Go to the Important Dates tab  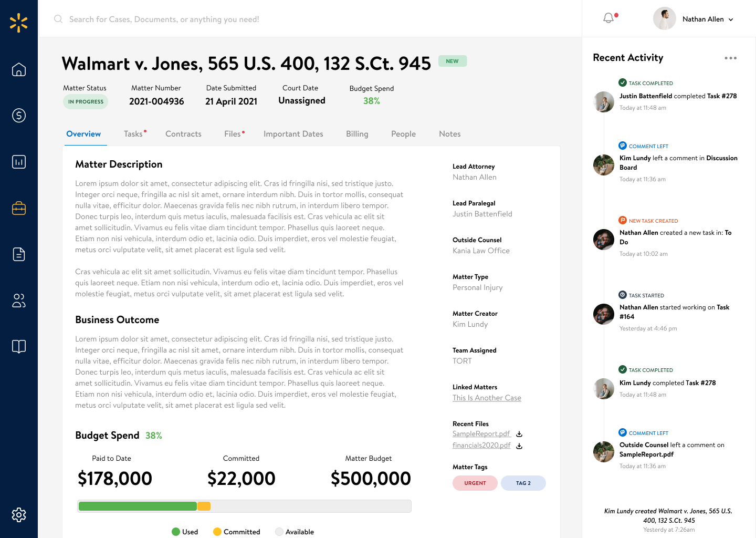coord(293,134)
